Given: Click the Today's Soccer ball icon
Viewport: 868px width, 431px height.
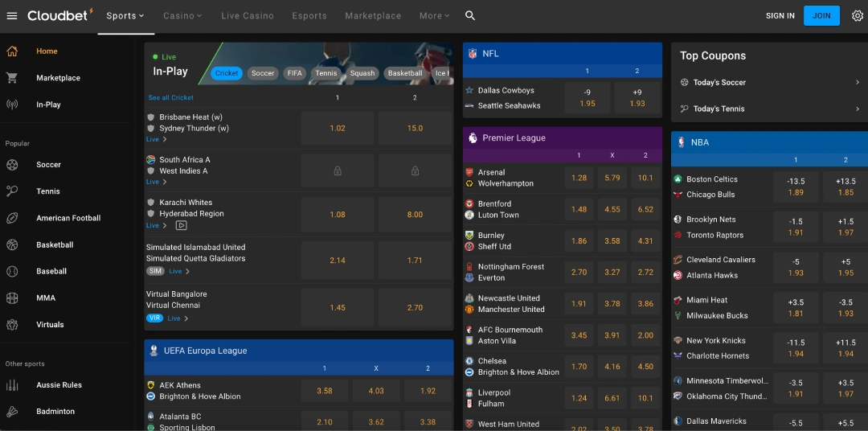Looking at the screenshot, I should point(684,83).
